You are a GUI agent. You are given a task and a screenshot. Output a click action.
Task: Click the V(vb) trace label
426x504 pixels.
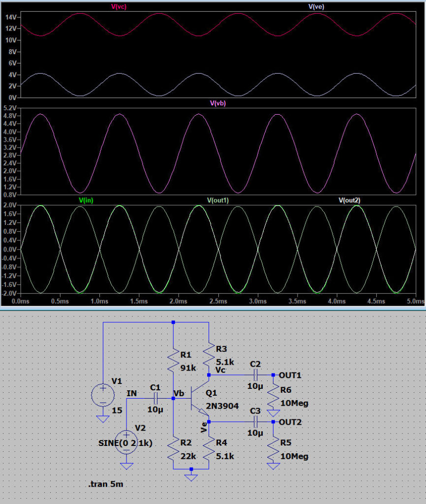(x=217, y=103)
